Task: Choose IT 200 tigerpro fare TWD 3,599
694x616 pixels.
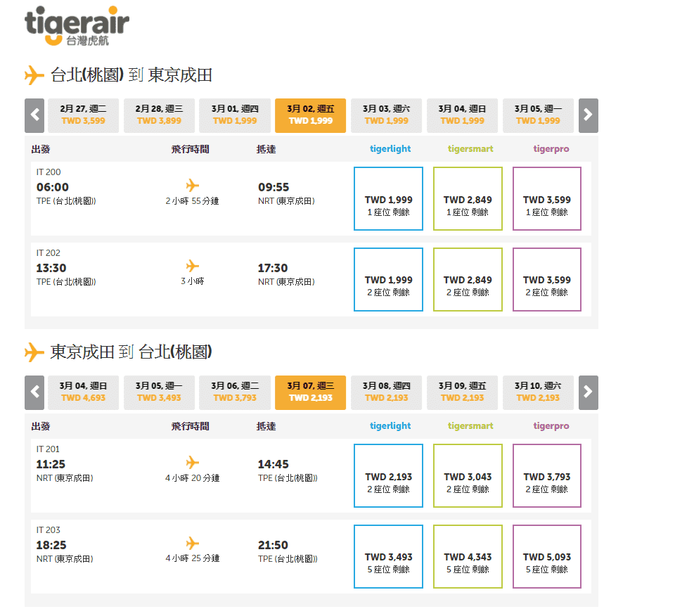Action: 547,199
